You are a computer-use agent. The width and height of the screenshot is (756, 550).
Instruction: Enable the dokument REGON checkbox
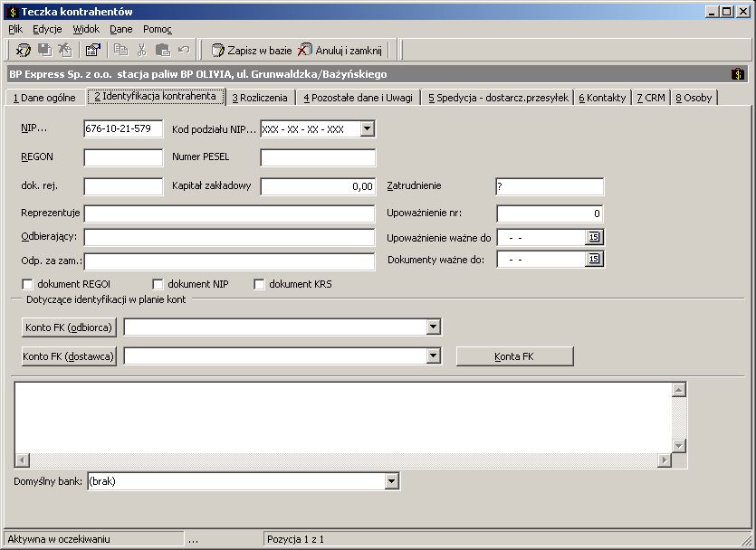(27, 284)
